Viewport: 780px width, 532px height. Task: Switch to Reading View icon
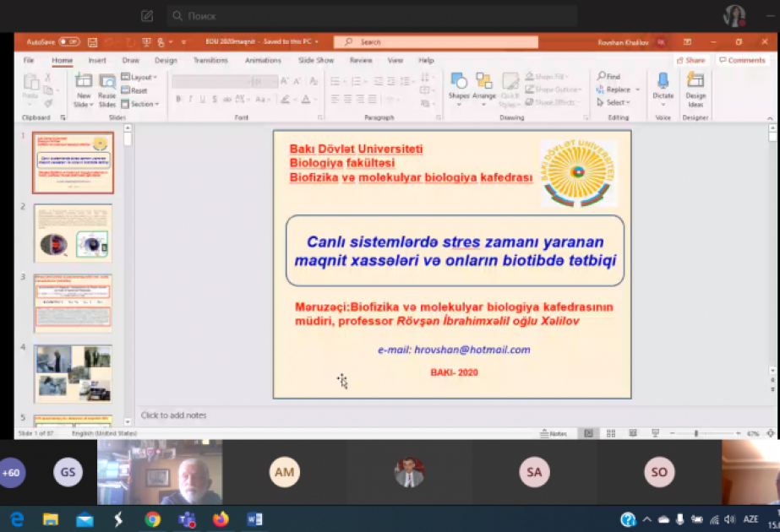coord(633,433)
